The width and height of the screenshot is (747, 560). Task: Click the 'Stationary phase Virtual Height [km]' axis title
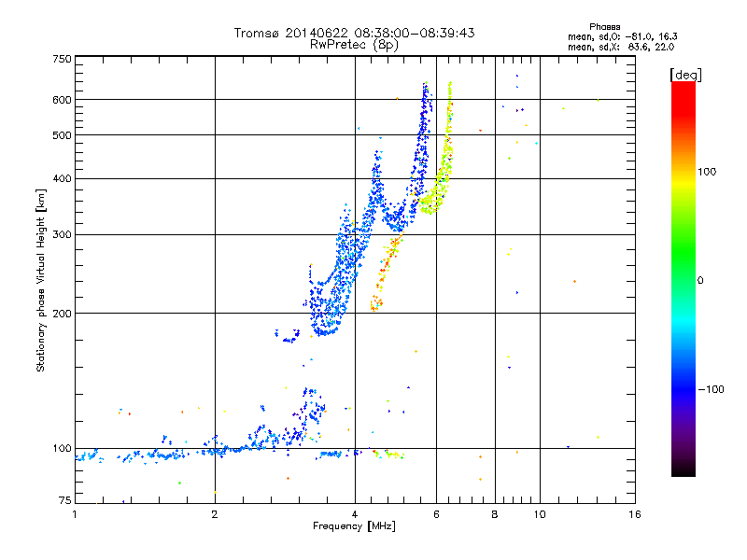tap(40, 281)
